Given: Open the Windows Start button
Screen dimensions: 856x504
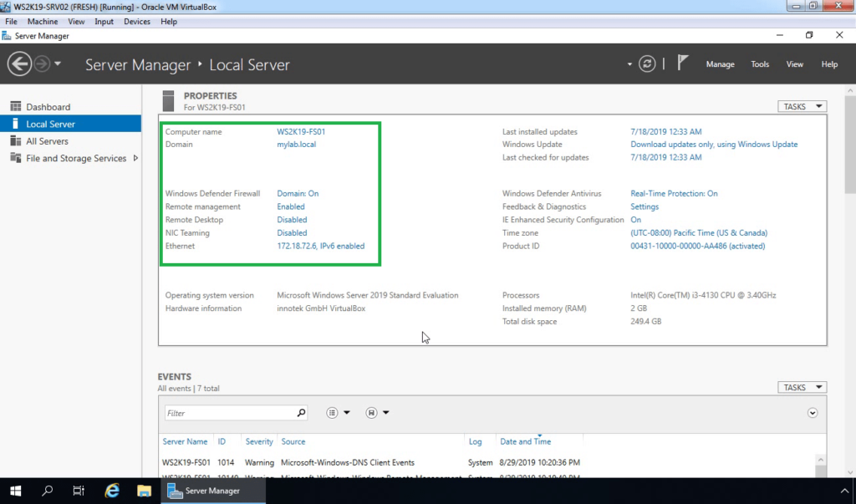Looking at the screenshot, I should [15, 491].
